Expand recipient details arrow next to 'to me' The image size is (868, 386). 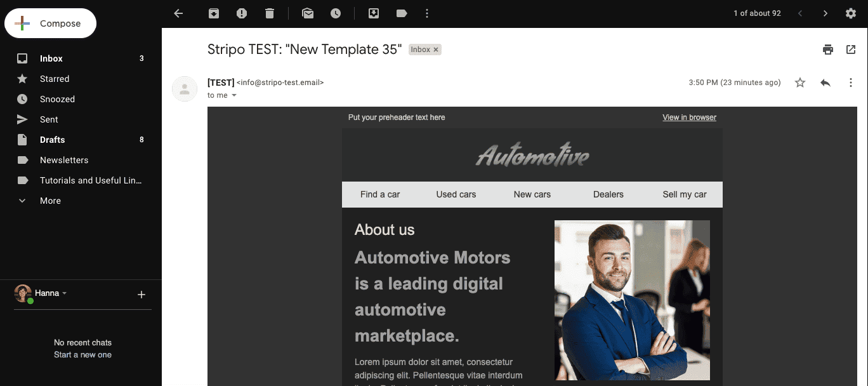point(234,95)
